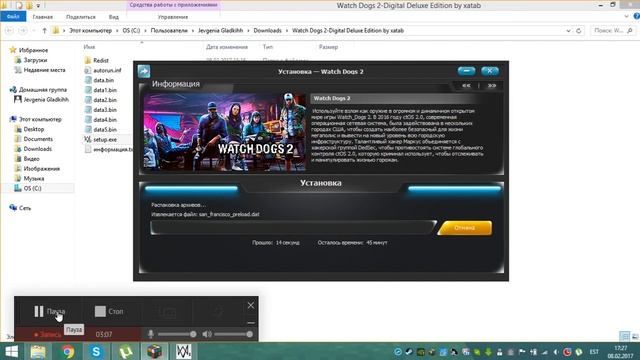
Task: Open the Поделиться ribbon tab
Action: [x=80, y=17]
